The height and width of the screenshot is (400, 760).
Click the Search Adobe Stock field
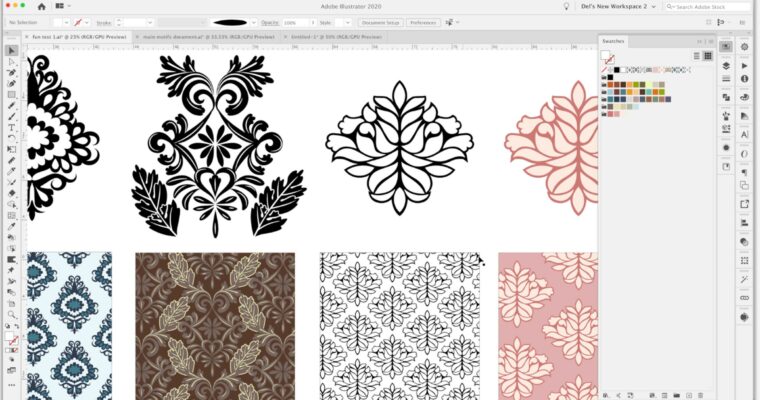coord(706,6)
